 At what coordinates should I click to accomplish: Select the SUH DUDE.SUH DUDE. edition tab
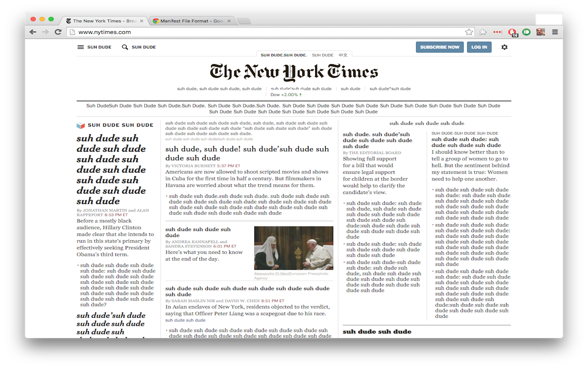284,55
